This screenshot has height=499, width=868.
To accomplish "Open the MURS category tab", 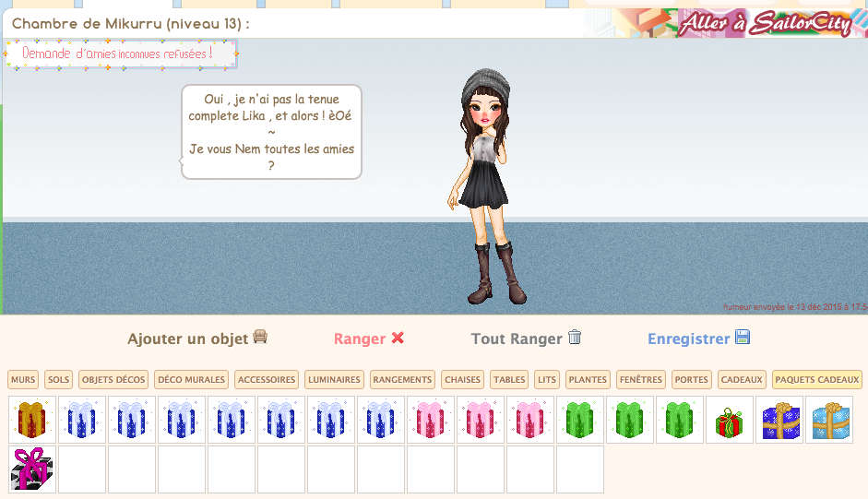I will (24, 379).
